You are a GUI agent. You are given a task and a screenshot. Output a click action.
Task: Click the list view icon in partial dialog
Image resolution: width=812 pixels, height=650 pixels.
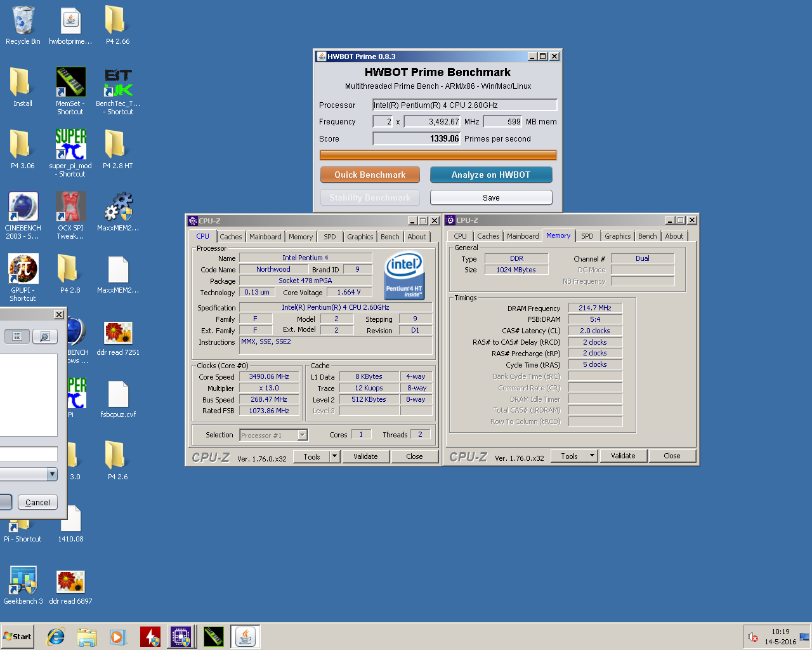[x=17, y=336]
